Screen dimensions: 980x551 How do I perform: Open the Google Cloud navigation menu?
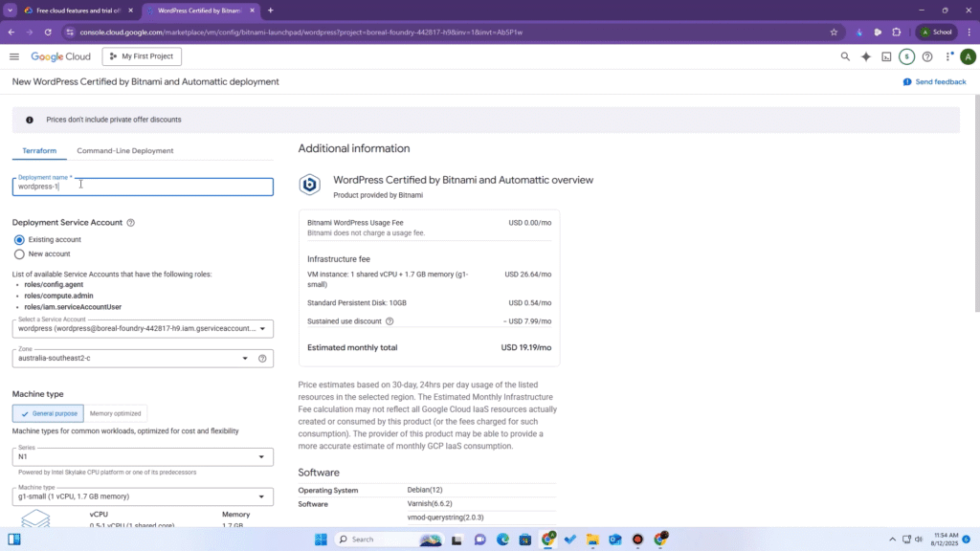coord(14,56)
